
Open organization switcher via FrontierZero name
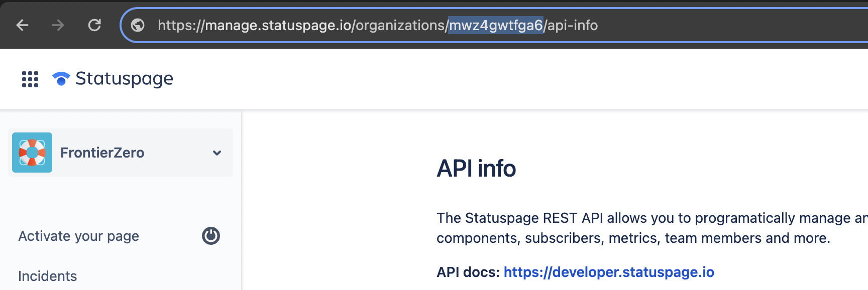(102, 153)
